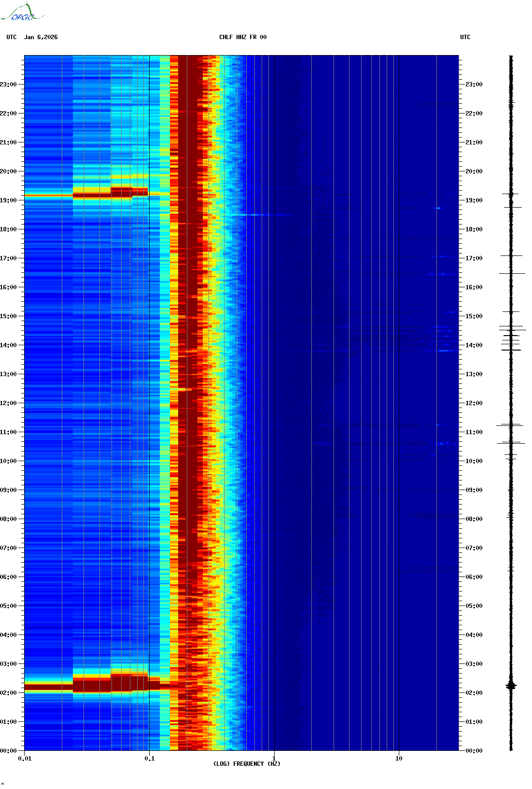Click the OGS logo in the top-left corner
Viewport: 532px width, 789px height.
[x=22, y=13]
